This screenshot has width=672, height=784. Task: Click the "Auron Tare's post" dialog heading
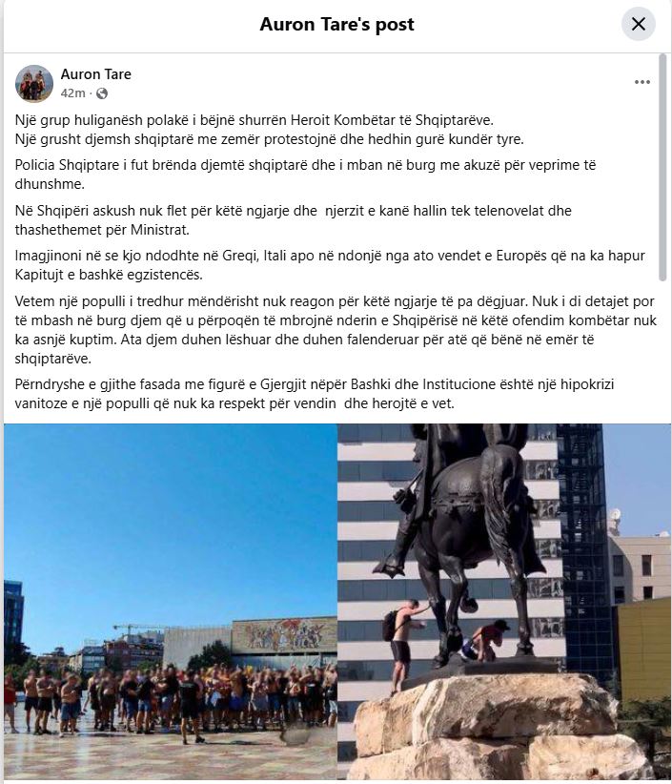[336, 24]
